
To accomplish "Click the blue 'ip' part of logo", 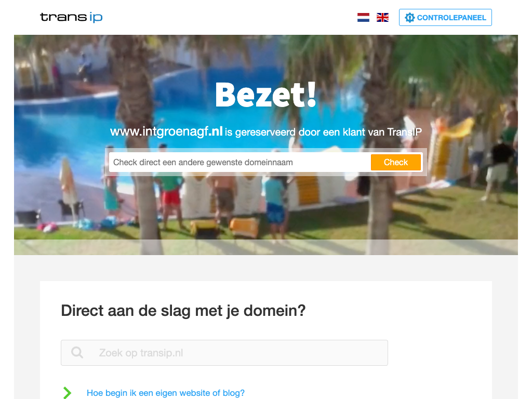I will (x=96, y=17).
